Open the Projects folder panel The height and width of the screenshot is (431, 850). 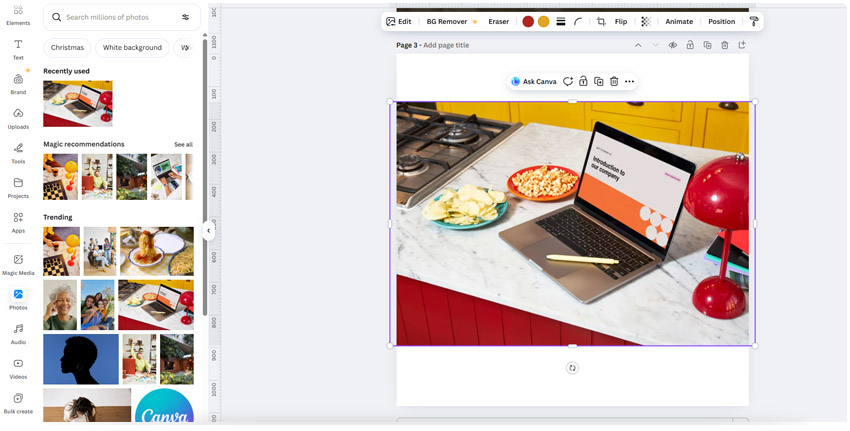[18, 188]
